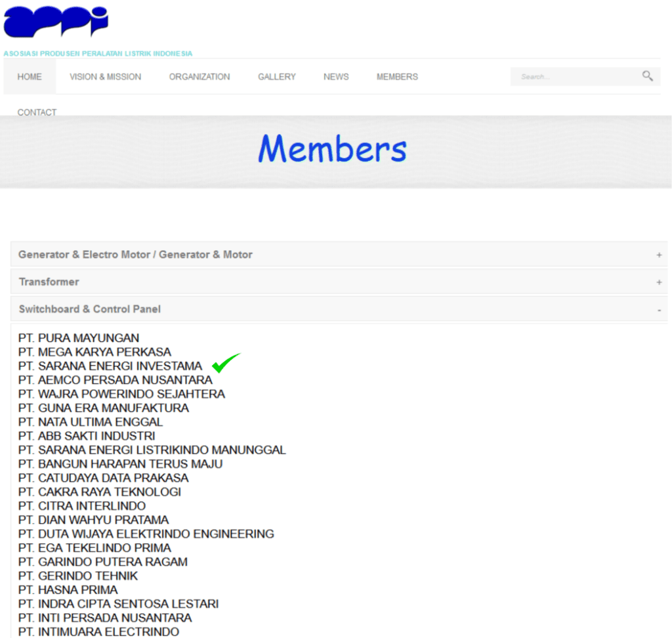Click the green checkmark next to SARANA ENERGI INVESTAMA

point(227,362)
